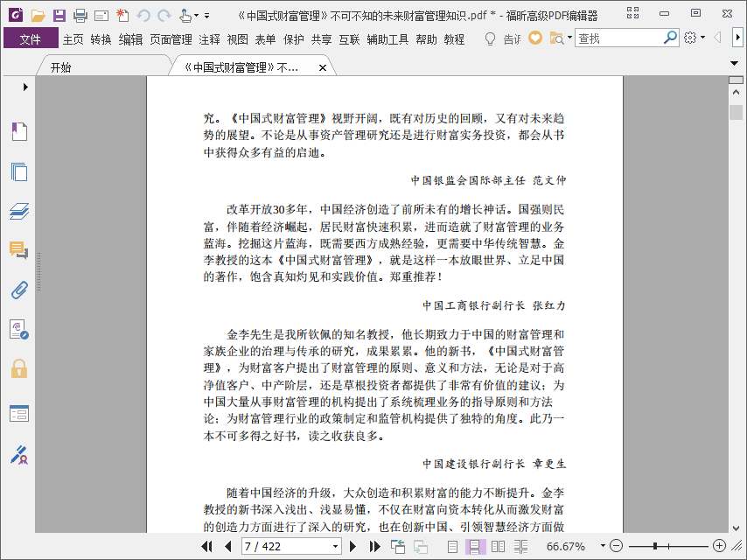747x560 pixels.
Task: Open the digital signatures panel icon
Action: pyautogui.click(x=19, y=329)
